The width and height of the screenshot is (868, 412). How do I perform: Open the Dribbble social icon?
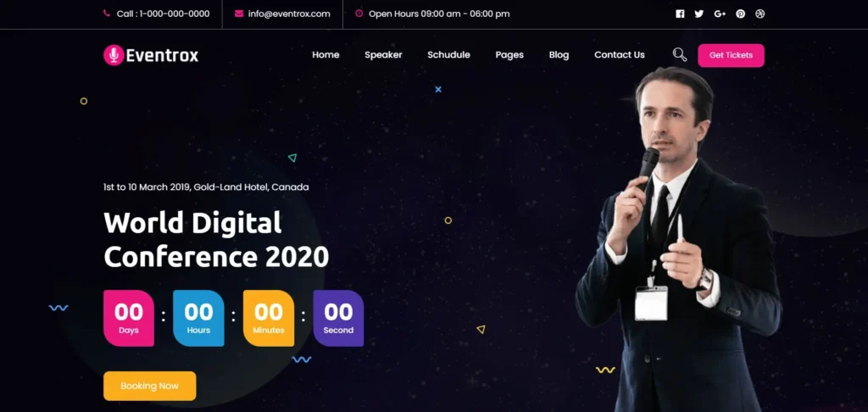click(760, 14)
